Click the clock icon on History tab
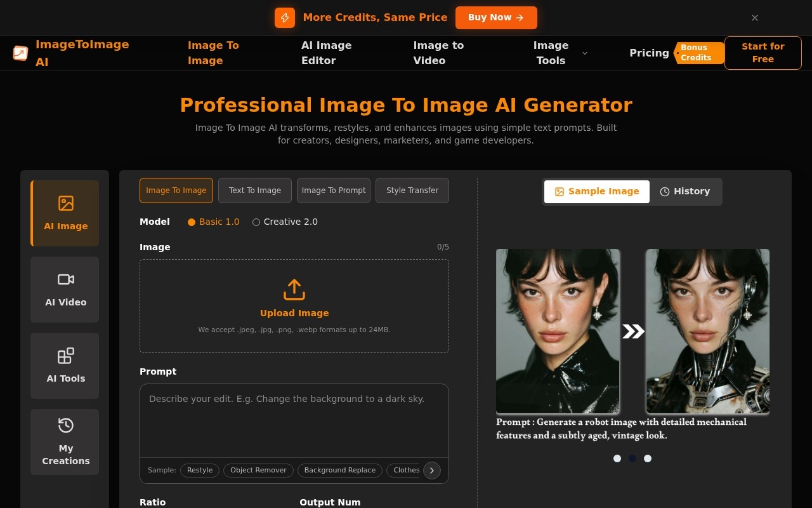Screen dimensions: 812x508 pyautogui.click(x=665, y=192)
